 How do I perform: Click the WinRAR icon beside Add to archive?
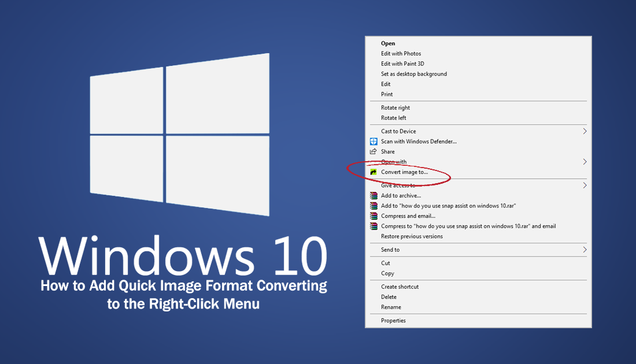(374, 195)
